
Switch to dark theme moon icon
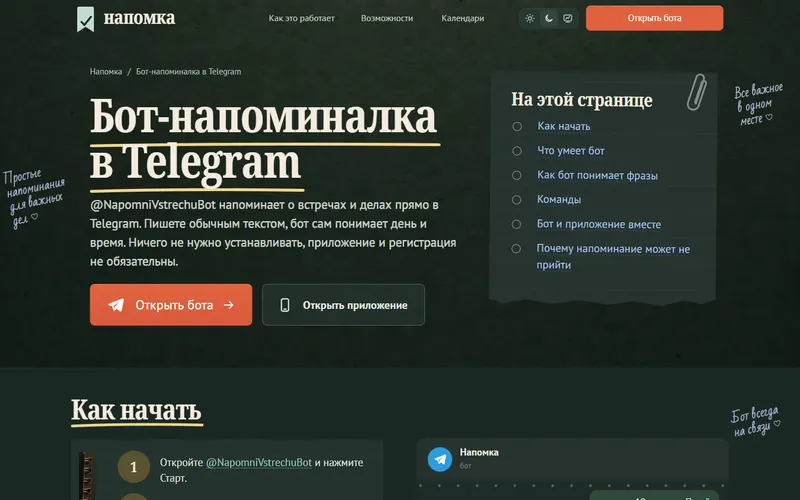(x=548, y=18)
